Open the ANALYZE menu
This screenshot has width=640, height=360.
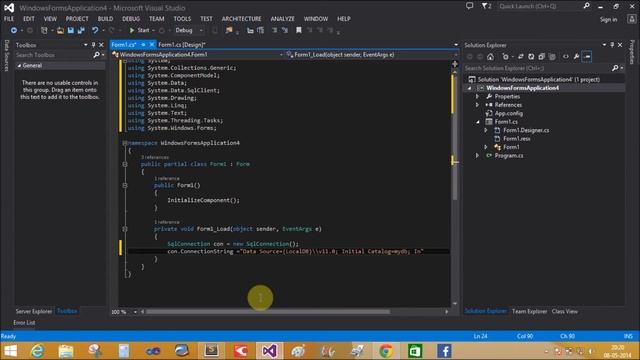(282, 19)
